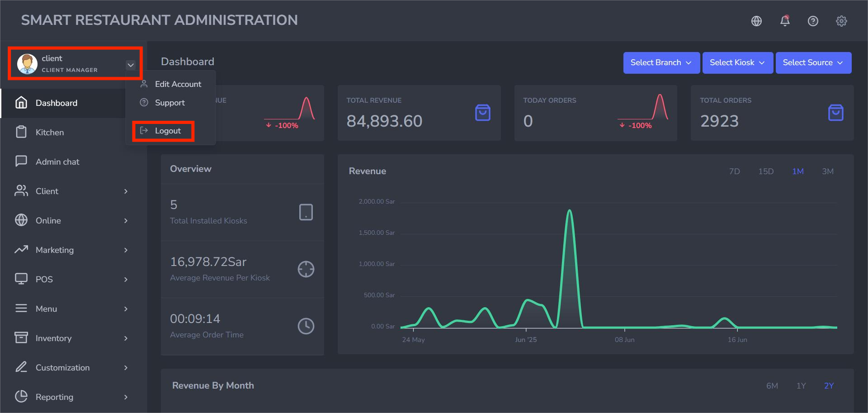
Task: Click the help question mark icon in header
Action: [x=813, y=21]
